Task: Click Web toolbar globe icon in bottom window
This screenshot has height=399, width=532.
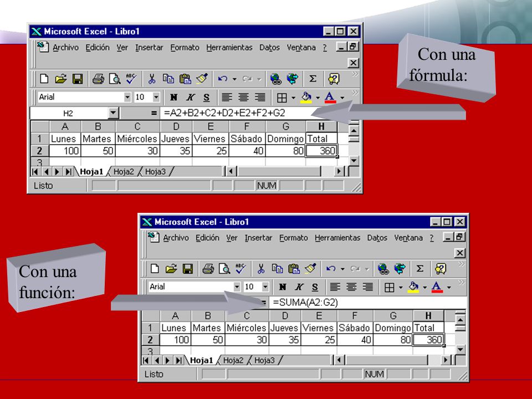Action: (400, 269)
